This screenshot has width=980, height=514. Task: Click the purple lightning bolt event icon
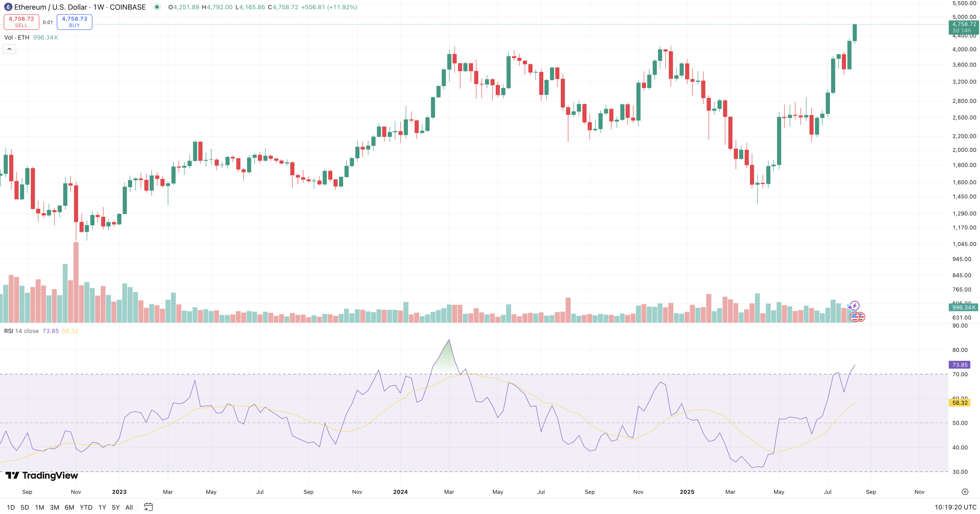[x=855, y=306]
